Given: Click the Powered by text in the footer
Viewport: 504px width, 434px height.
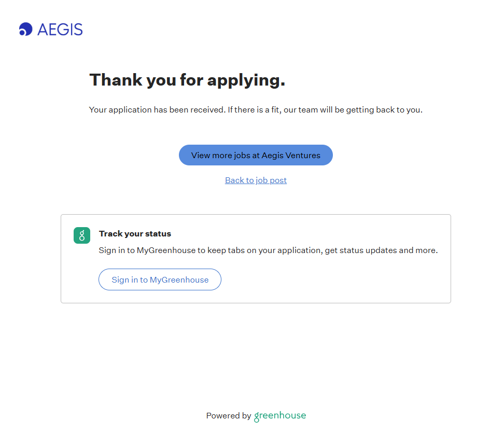Looking at the screenshot, I should click(228, 416).
